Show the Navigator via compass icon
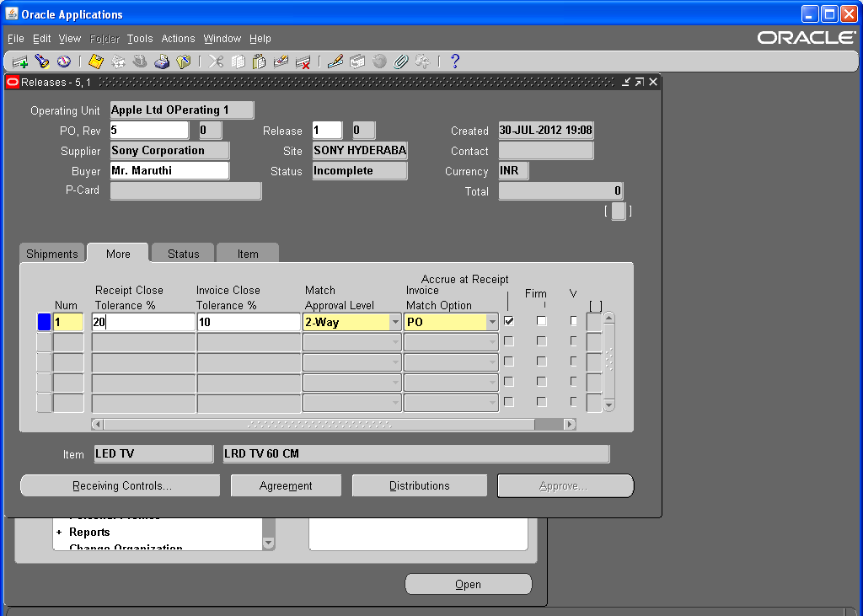The width and height of the screenshot is (863, 616). click(x=64, y=62)
